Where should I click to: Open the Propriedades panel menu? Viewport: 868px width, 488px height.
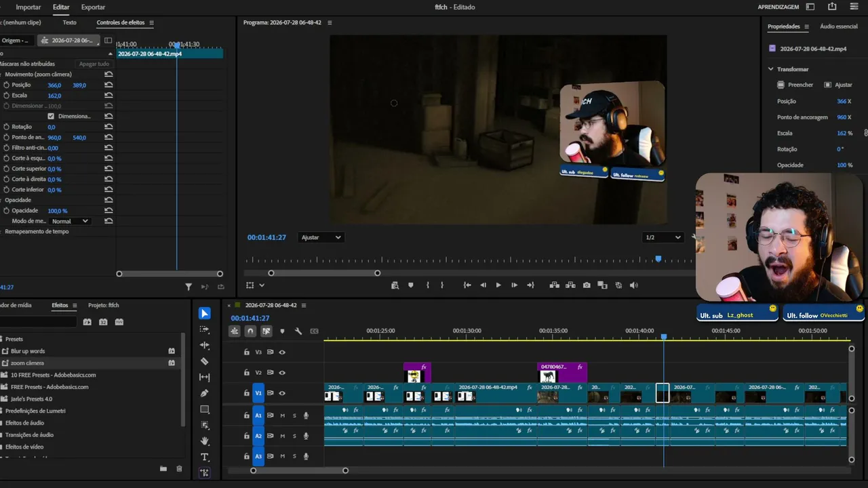(807, 26)
